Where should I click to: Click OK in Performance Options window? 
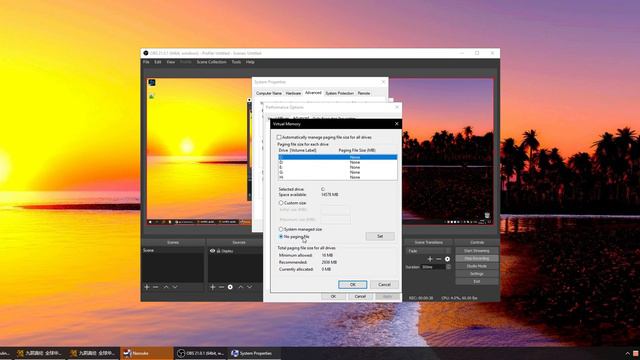click(333, 297)
